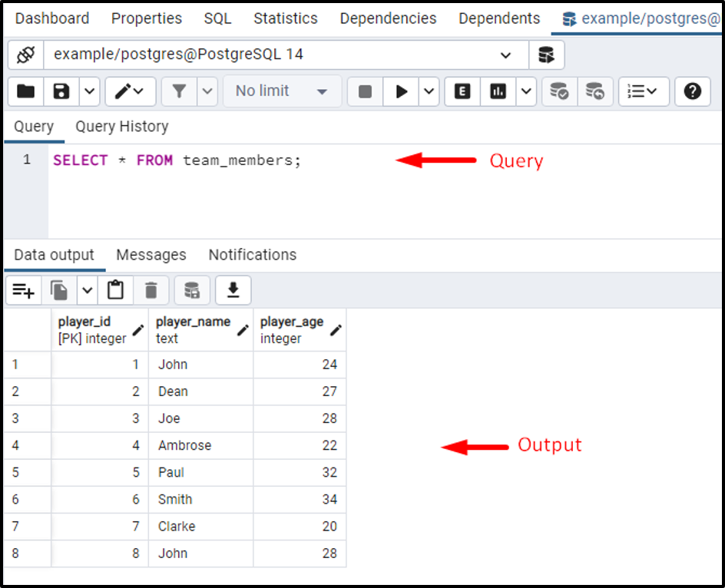Viewport: 725px width, 588px height.
Task: Open the Dependencies menu item
Action: (388, 18)
